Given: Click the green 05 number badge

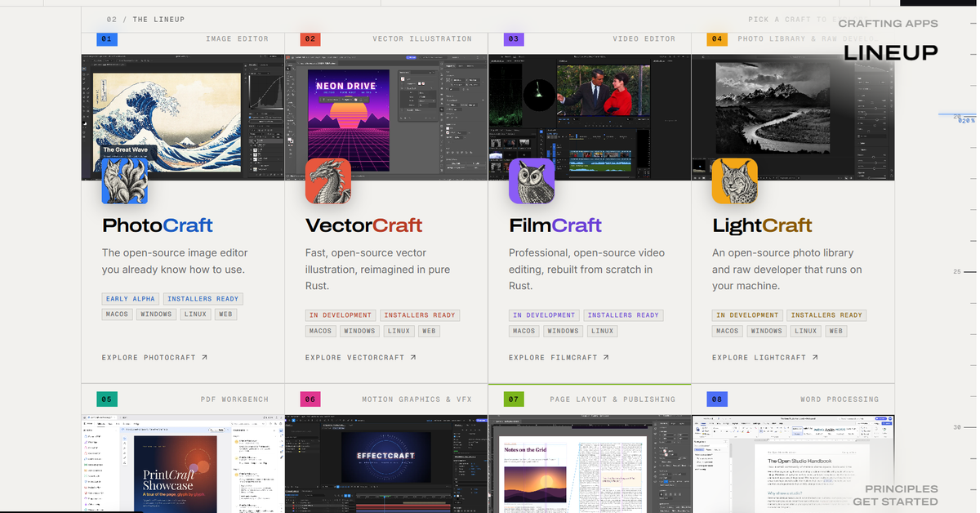Looking at the screenshot, I should point(107,399).
